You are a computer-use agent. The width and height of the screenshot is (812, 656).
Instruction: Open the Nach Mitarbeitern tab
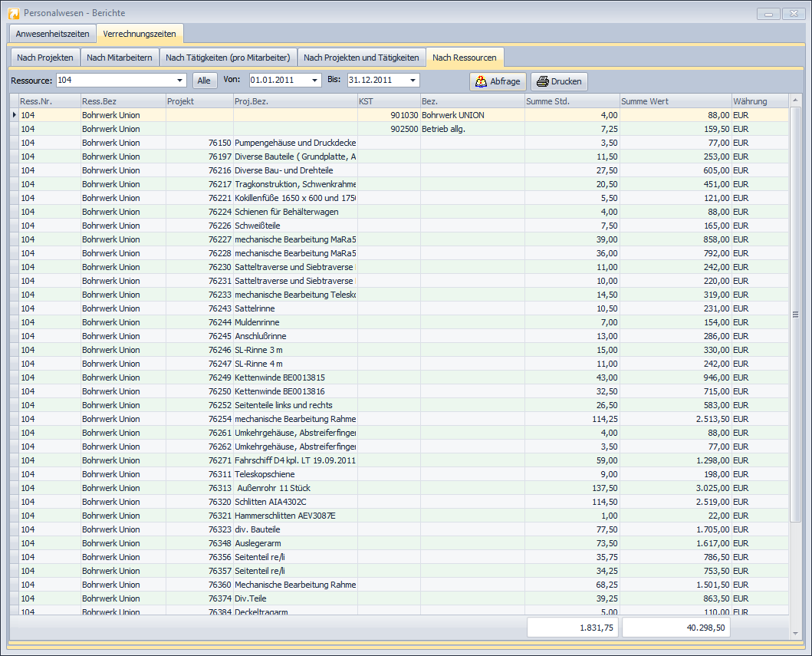pos(120,58)
